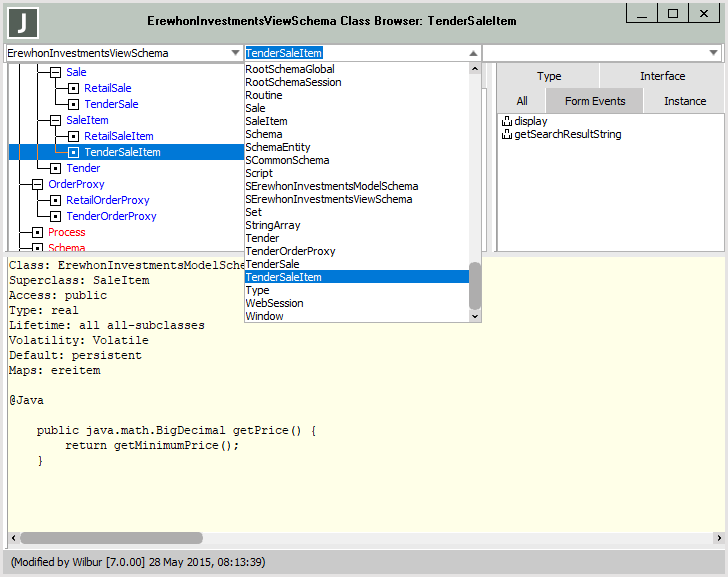Click the node icon next to Tender
This screenshot has width=728, height=577.
click(56, 168)
